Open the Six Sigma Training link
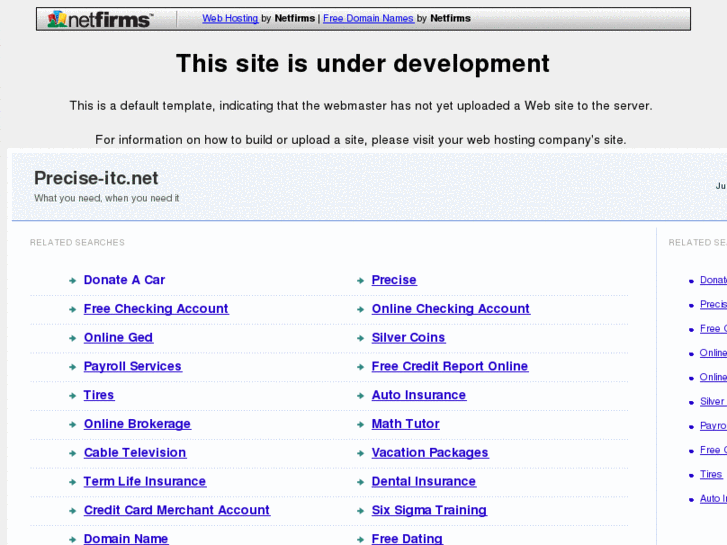The height and width of the screenshot is (545, 727). click(x=429, y=510)
